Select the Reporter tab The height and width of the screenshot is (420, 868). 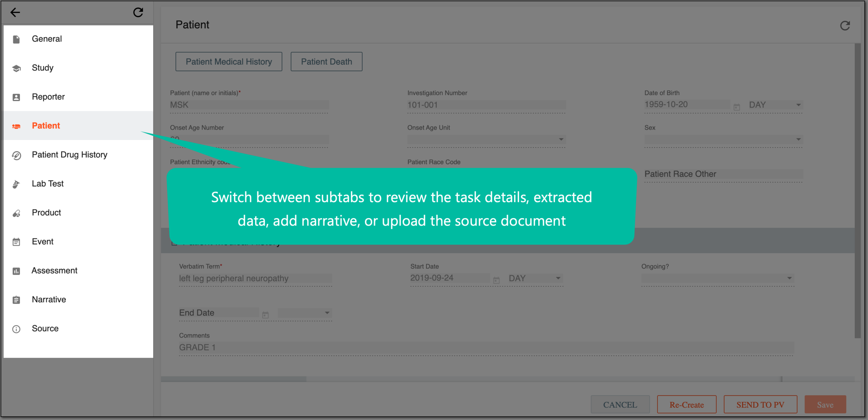pyautogui.click(x=78, y=97)
